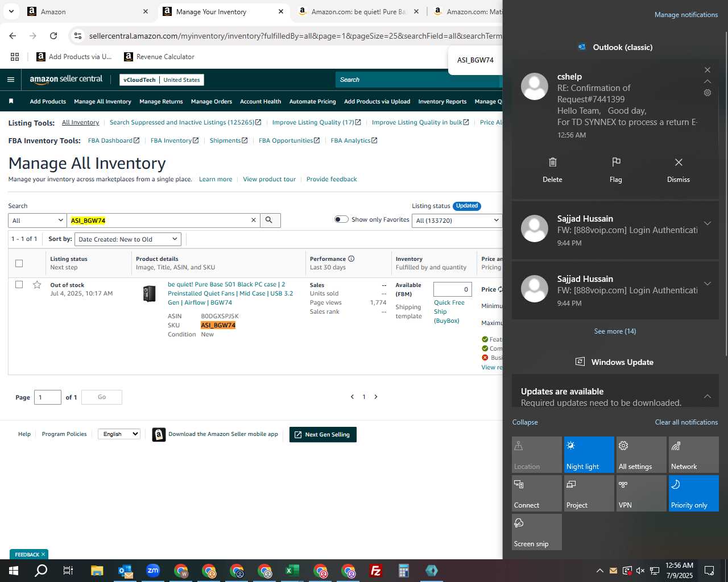Viewport: 728px width, 582px height.
Task: Close the cshelp notification with top X
Action: click(708, 70)
